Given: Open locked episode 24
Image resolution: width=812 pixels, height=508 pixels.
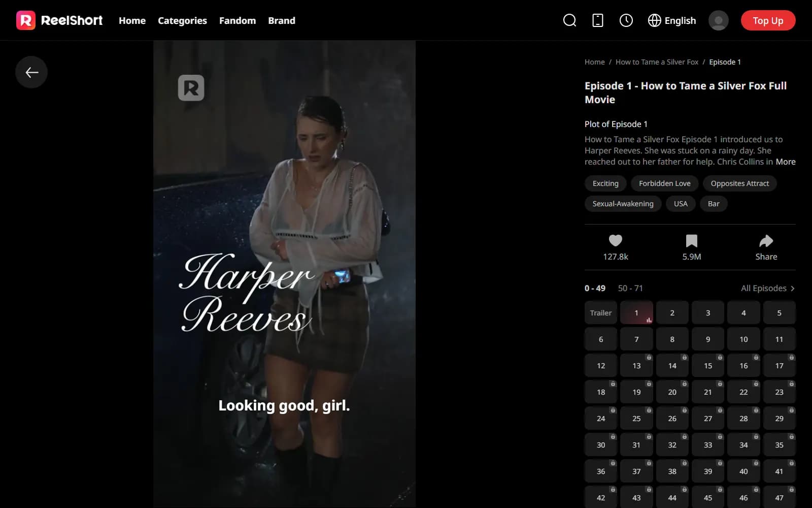Looking at the screenshot, I should pos(601,419).
